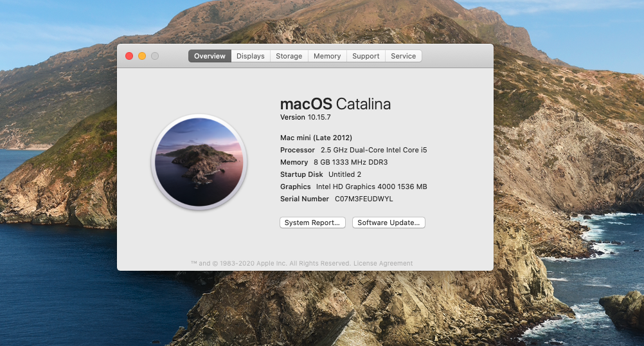Screen dimensions: 644x346
Task: Check for Software Update
Action: tap(389, 223)
